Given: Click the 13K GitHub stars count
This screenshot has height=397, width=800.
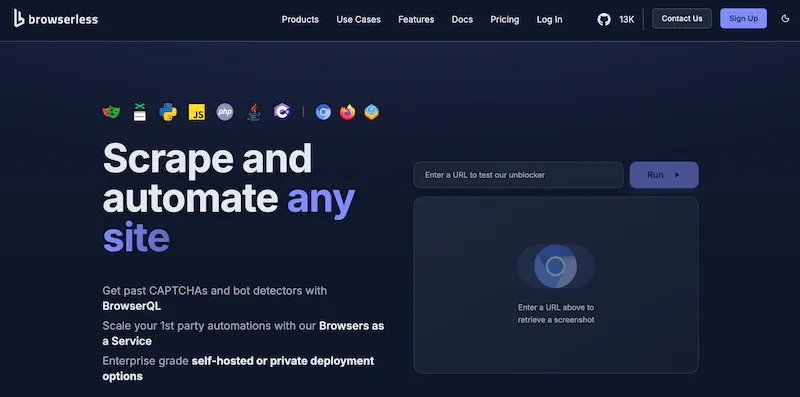Looking at the screenshot, I should tap(627, 19).
